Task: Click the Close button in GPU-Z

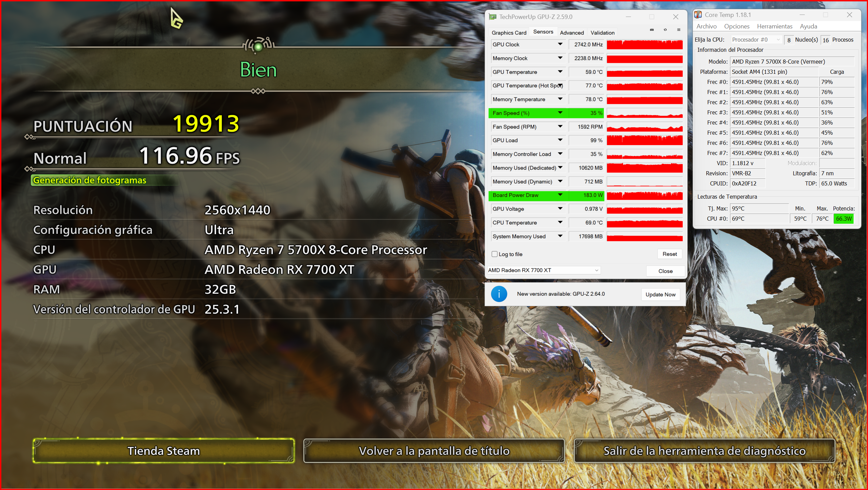Action: (x=665, y=271)
